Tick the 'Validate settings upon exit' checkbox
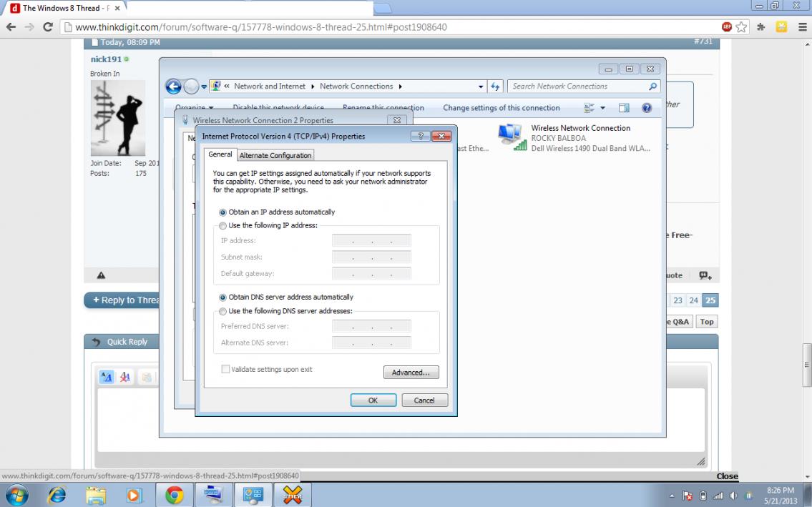 coord(226,370)
